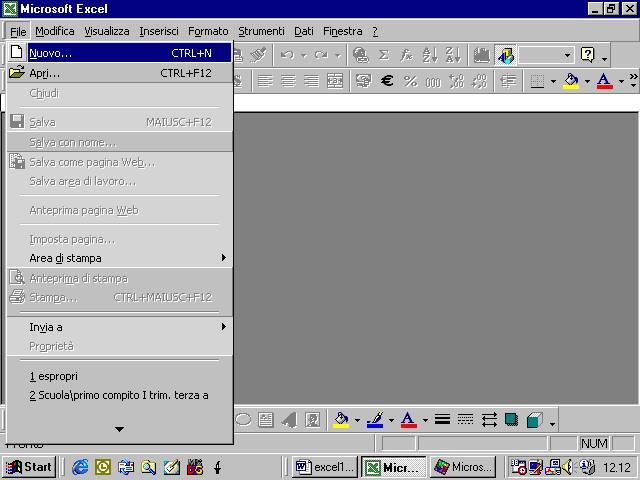Click the 3-D effect cube icon

point(535,420)
